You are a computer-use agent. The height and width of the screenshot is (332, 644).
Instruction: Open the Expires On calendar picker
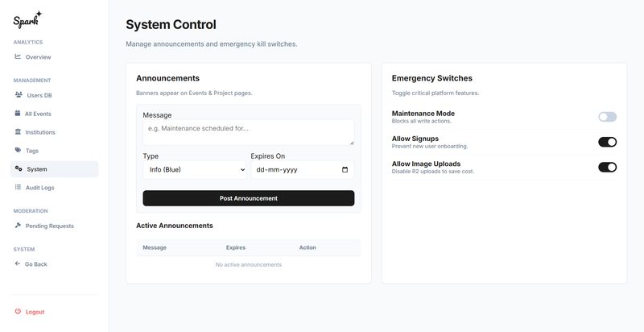(x=345, y=170)
